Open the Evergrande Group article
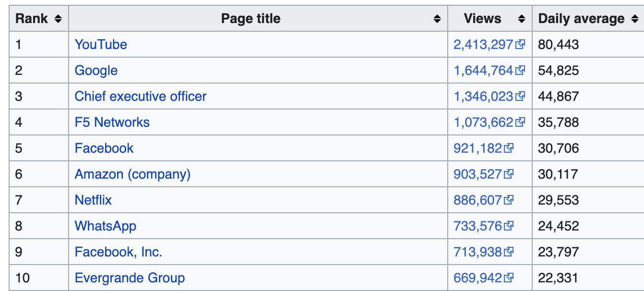 [x=130, y=278]
